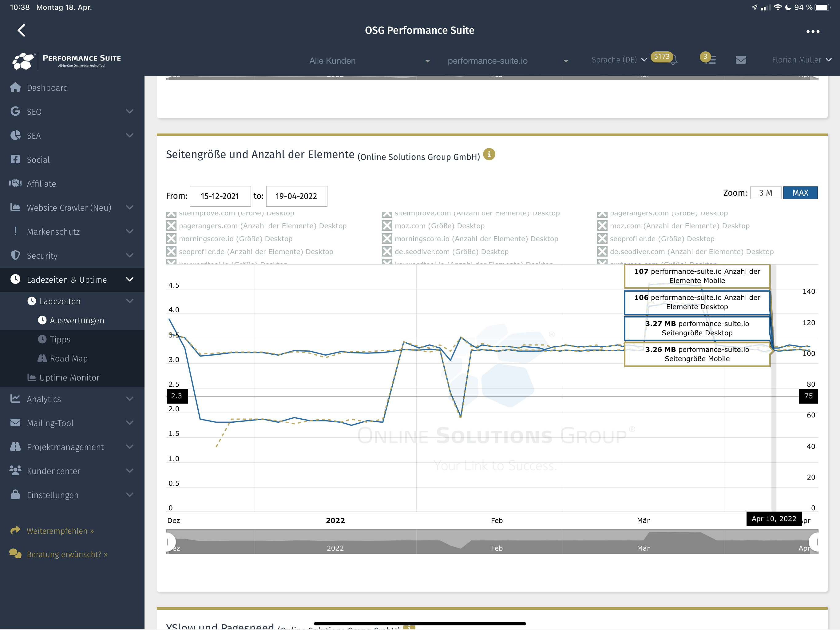Screen dimensions: 840x630
Task: Toggle de.seodiver.com Anzahl der Elemente Desktop series
Action: pos(602,252)
